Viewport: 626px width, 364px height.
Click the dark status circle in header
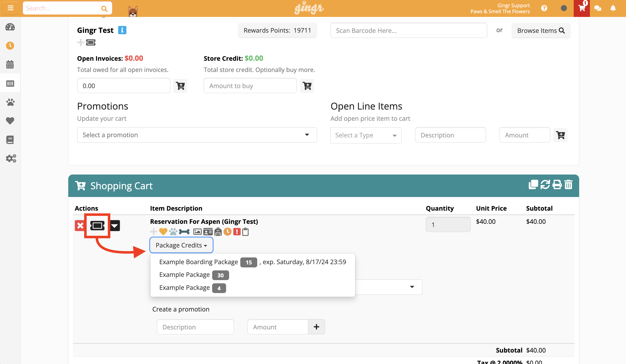click(x=564, y=8)
